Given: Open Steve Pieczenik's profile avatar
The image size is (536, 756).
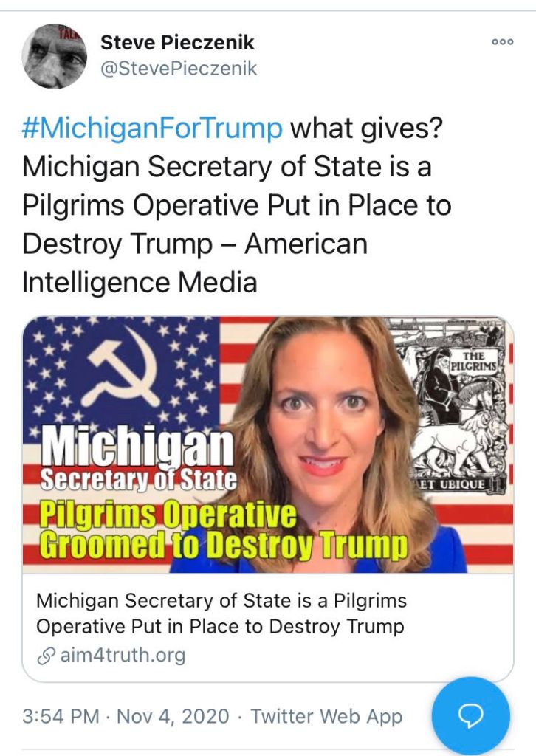Looking at the screenshot, I should [x=55, y=56].
